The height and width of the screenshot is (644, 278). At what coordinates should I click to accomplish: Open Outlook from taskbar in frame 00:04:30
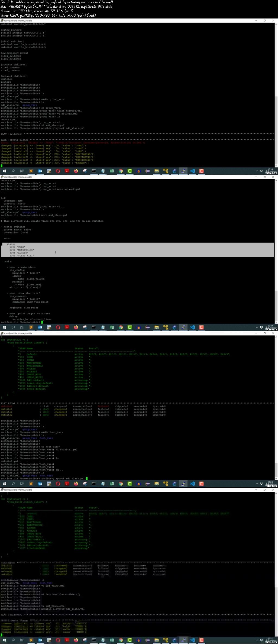[40, 171]
